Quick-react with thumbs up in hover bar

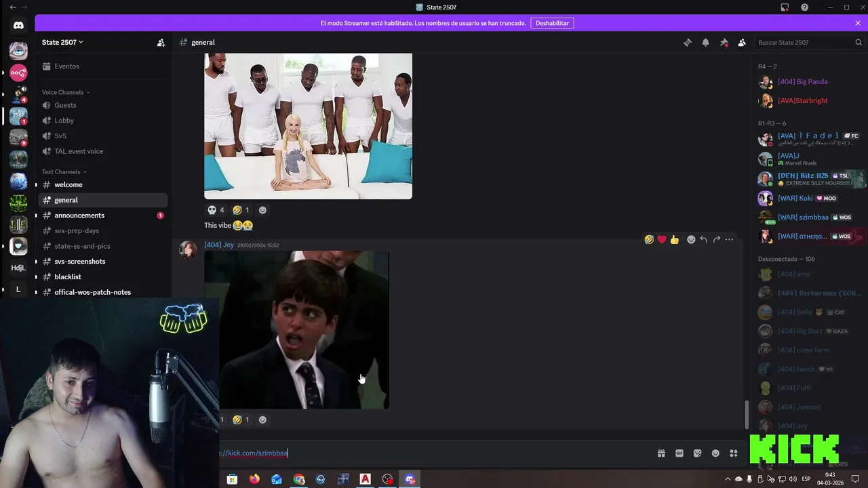pos(675,239)
